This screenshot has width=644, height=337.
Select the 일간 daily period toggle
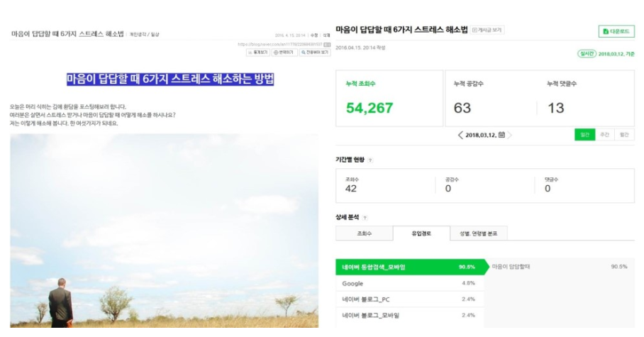(584, 135)
